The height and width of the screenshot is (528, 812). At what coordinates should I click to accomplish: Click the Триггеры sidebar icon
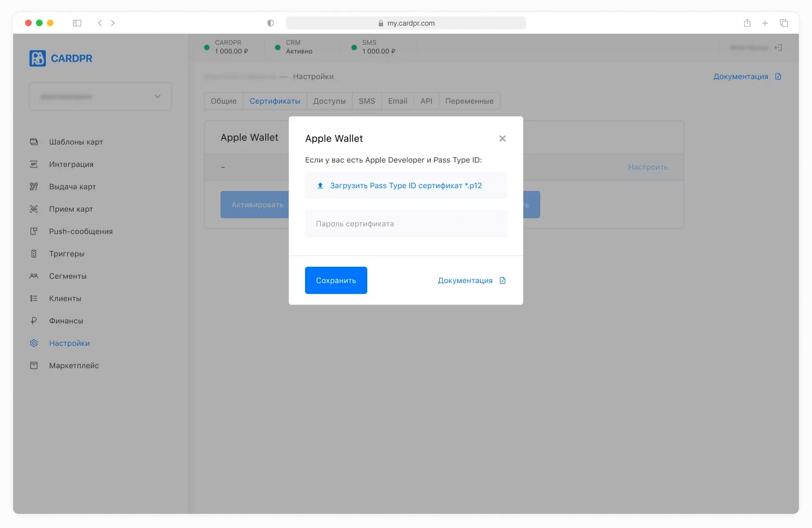pyautogui.click(x=34, y=254)
